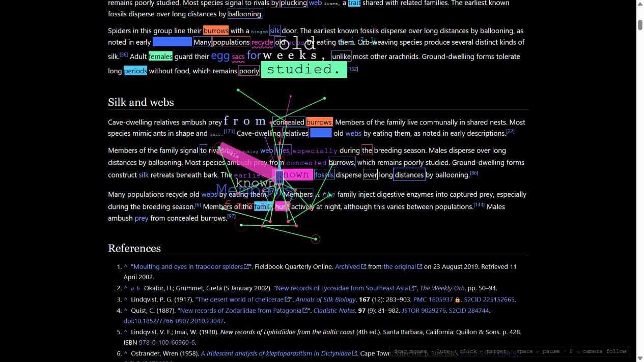644x362 pixels.
Task: Jump back via caret of reference 3
Action: pos(126,299)
